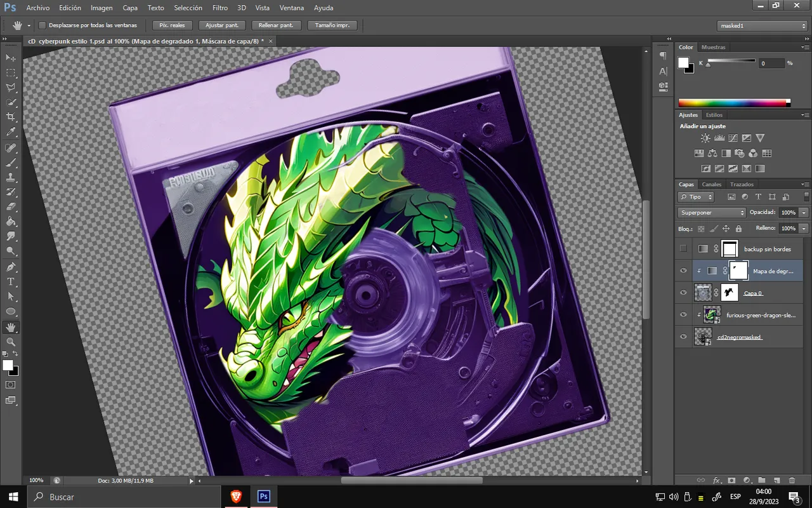812x508 pixels.
Task: Select the Rectangular Marquee tool
Action: click(11, 73)
